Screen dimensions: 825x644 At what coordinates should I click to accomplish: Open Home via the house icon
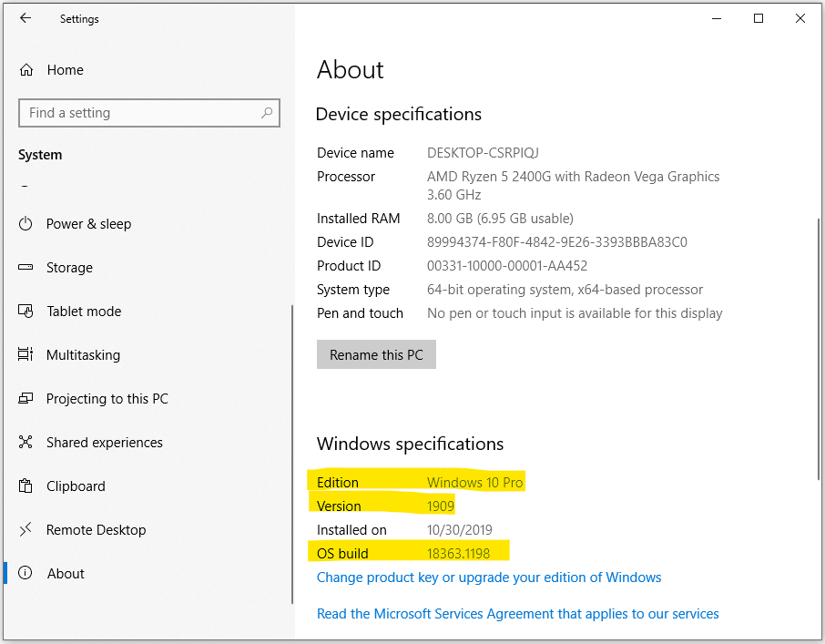tap(25, 70)
